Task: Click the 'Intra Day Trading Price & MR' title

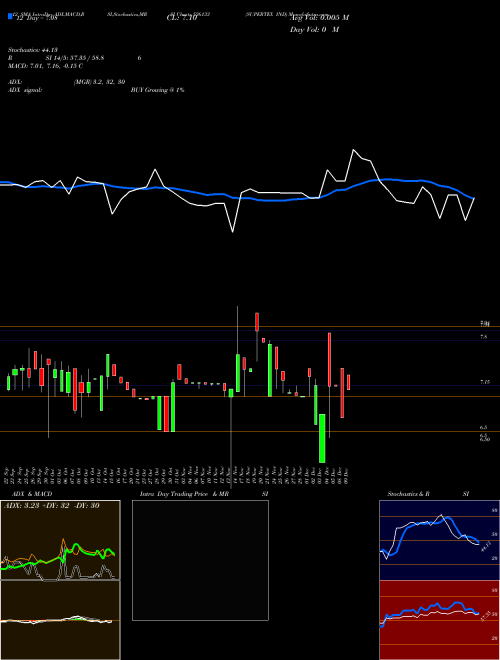Action: [x=184, y=494]
